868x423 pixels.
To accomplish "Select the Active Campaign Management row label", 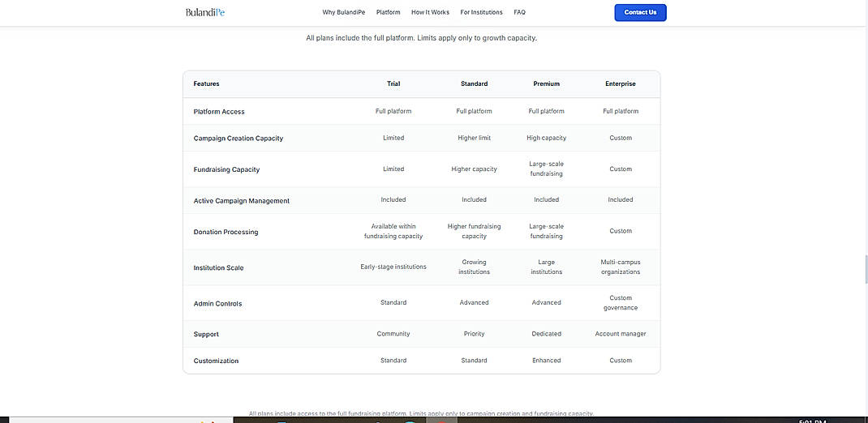I will [242, 201].
